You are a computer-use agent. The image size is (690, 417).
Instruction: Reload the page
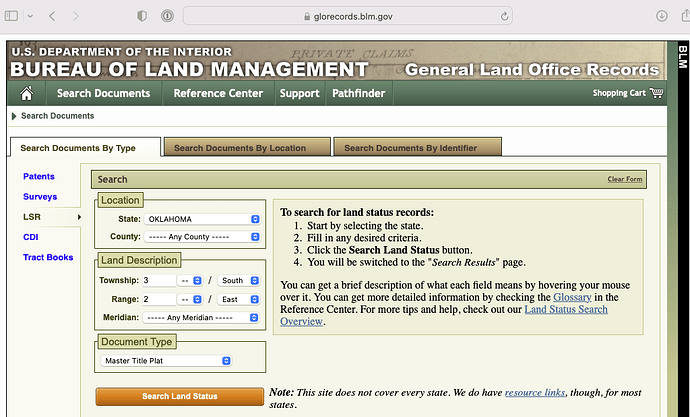504,16
